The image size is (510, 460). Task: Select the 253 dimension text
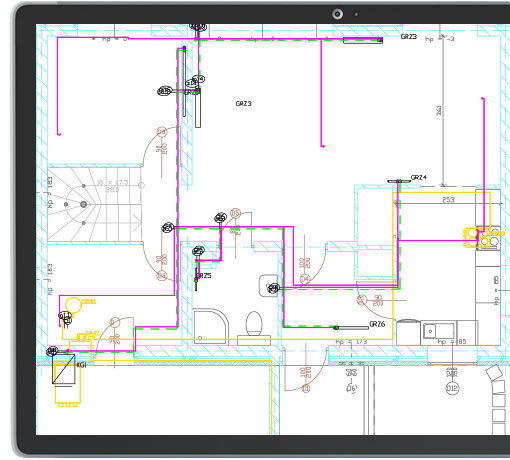448,200
